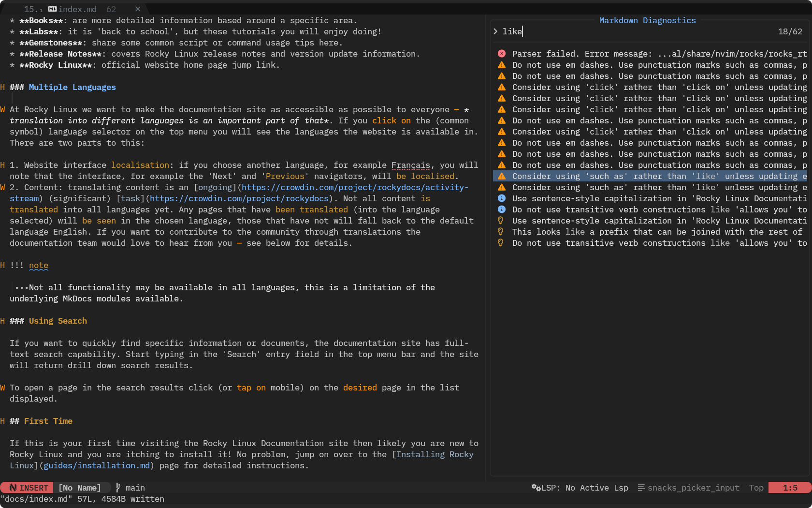Click the git branch icon beside 'main'

pyautogui.click(x=118, y=488)
